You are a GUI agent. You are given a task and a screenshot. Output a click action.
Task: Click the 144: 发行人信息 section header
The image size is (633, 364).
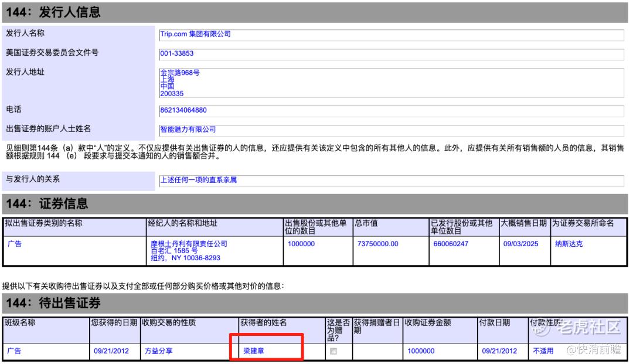(315, 12)
